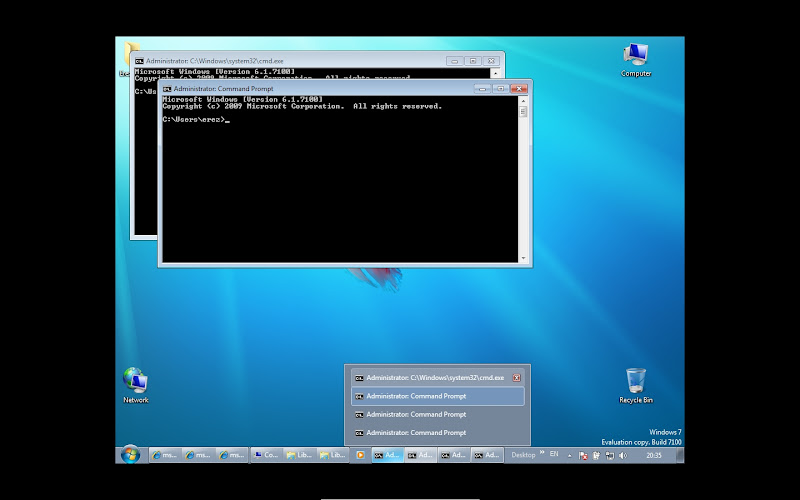Maximize the back cmd.exe window
Viewport: 800px width, 500px height.
coord(473,61)
